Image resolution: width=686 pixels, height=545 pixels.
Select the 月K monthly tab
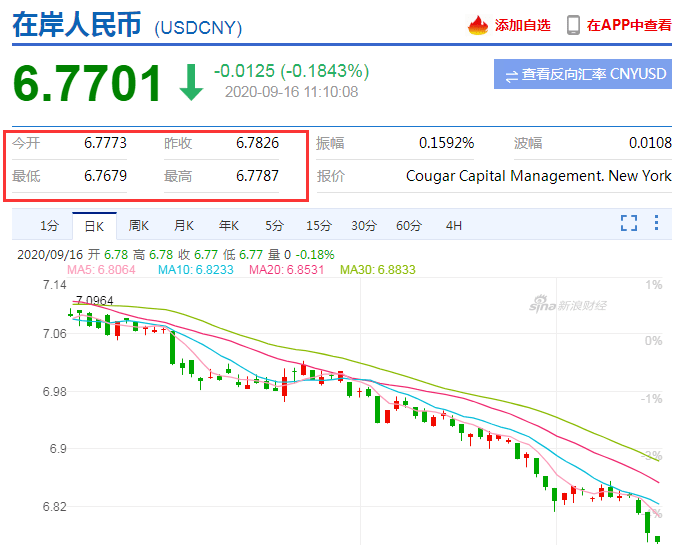point(184,226)
